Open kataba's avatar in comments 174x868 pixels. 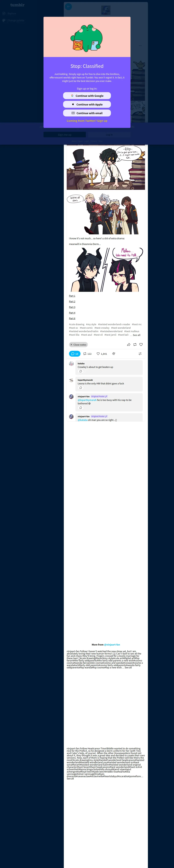71,364
